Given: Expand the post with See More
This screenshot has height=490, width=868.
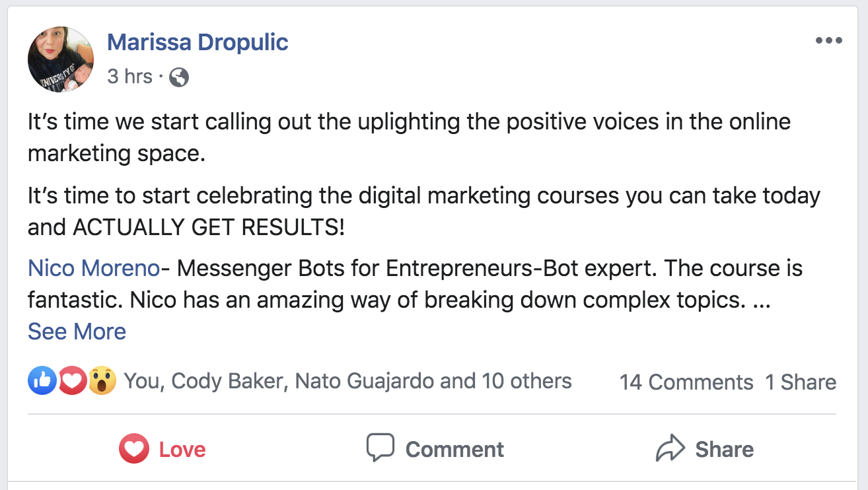Looking at the screenshot, I should [x=77, y=331].
